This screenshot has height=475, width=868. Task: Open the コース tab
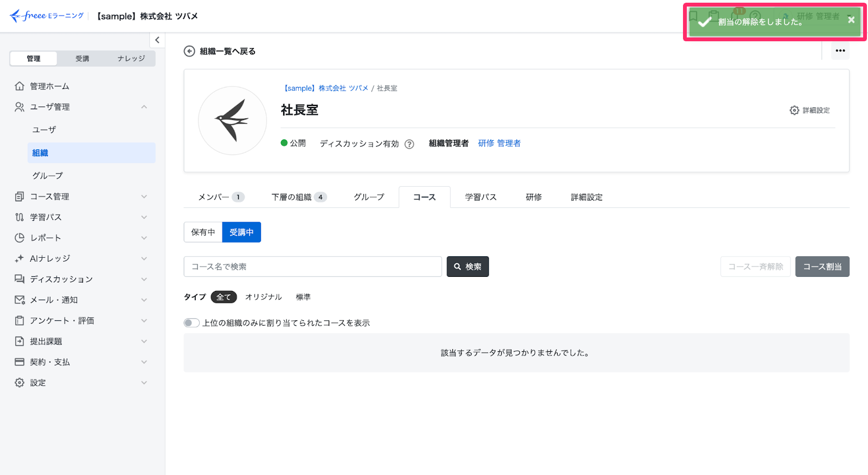(424, 197)
